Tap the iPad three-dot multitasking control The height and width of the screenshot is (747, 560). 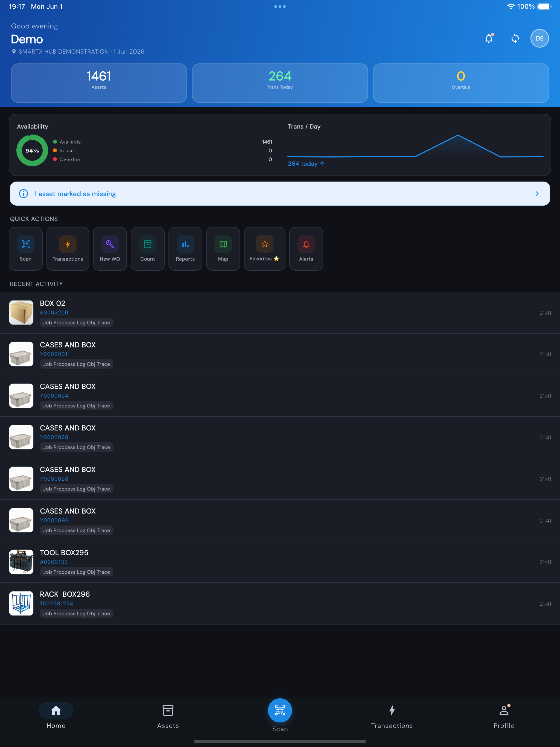click(x=280, y=6)
